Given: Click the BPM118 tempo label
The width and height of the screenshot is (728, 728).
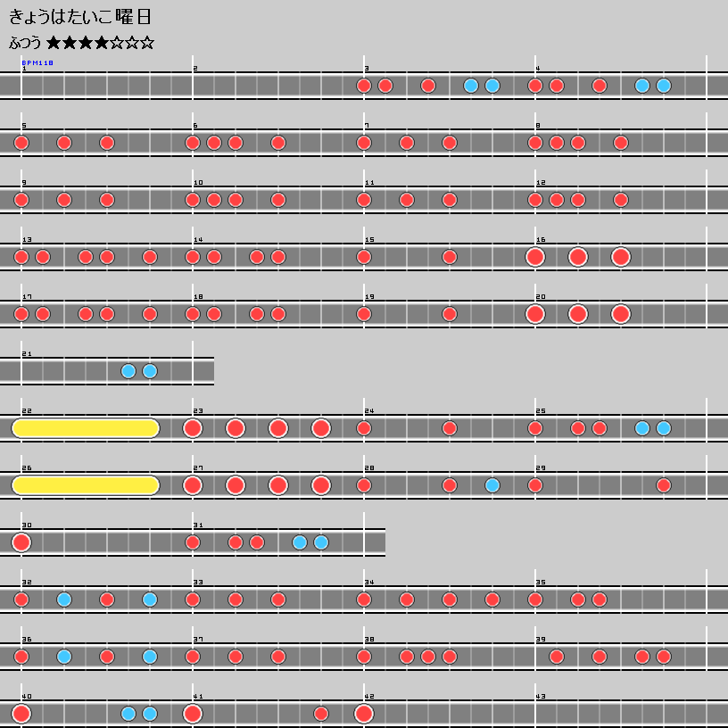Looking at the screenshot, I should (x=37, y=63).
